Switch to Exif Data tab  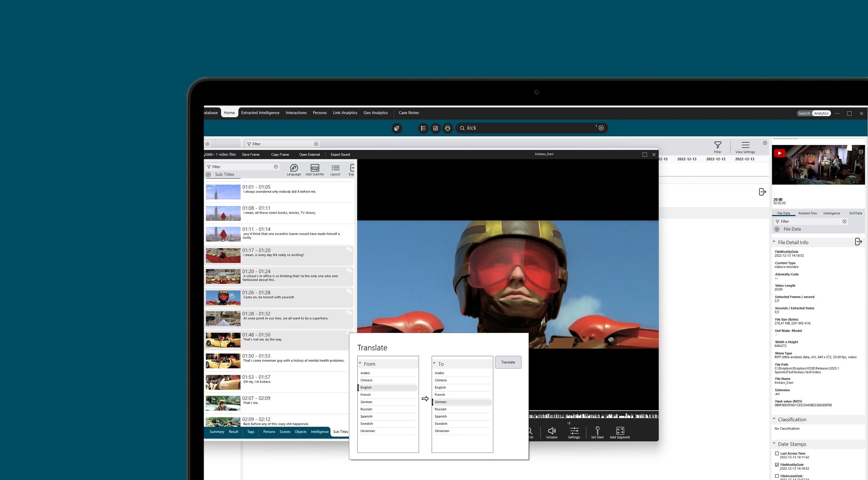click(855, 213)
